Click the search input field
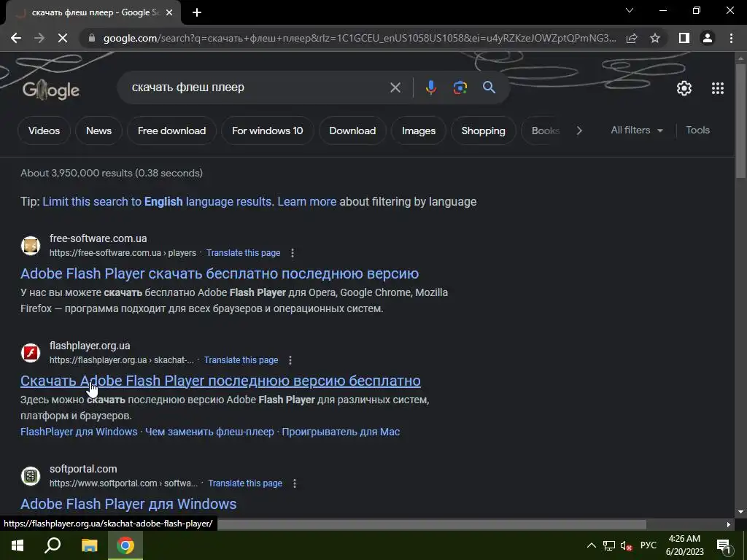The height and width of the screenshot is (560, 747). pyautogui.click(x=258, y=87)
